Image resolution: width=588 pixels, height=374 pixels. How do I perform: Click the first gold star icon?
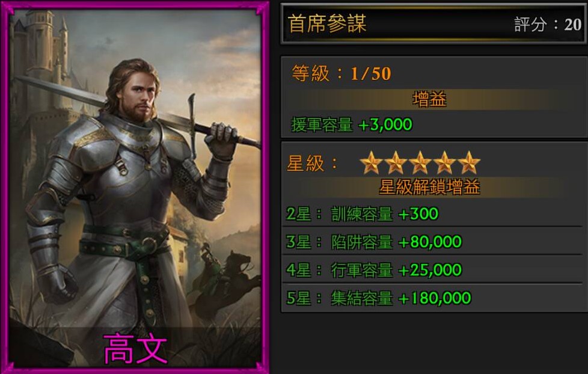click(x=371, y=163)
